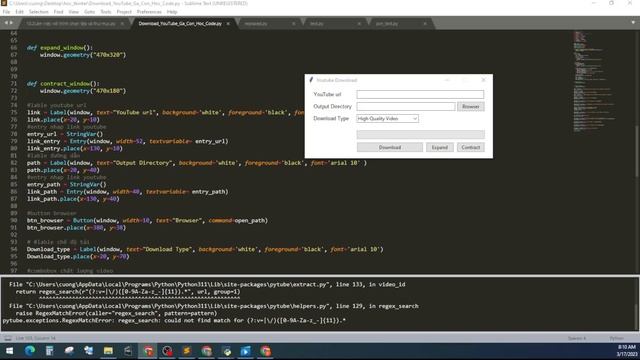Open the Windows Start menu
Viewport: 640px width, 360px height.
[x=9, y=351]
